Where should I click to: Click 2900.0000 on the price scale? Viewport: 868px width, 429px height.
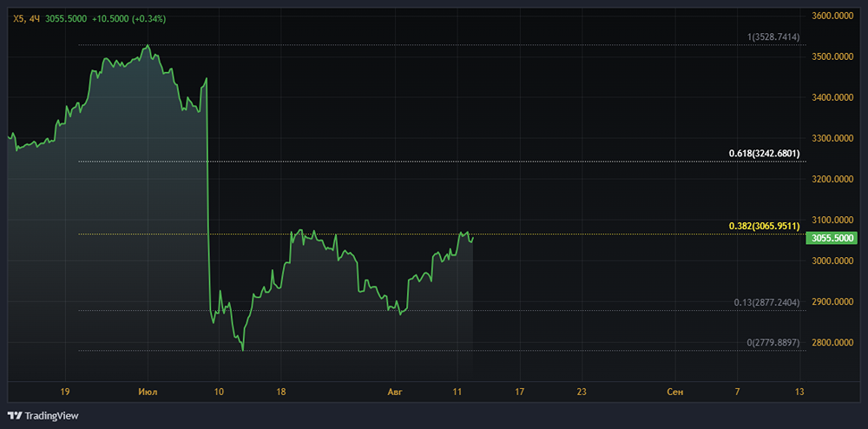[833, 302]
